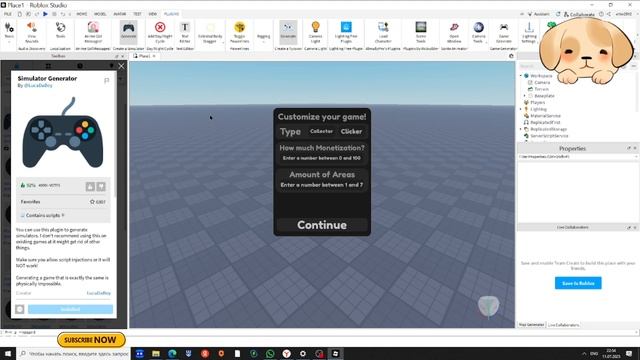640x360 pixels.
Task: Close the Simulator Generator plugin details
Action: pyautogui.click(x=121, y=66)
